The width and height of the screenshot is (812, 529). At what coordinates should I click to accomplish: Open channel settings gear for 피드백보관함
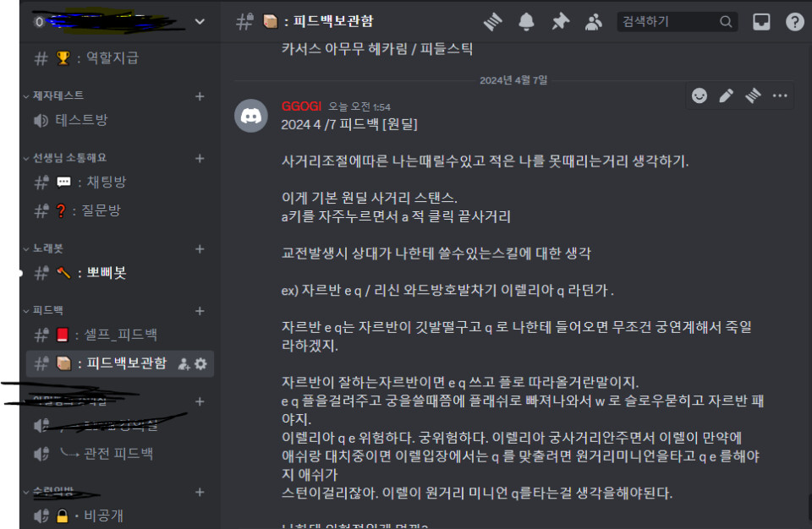(x=201, y=364)
